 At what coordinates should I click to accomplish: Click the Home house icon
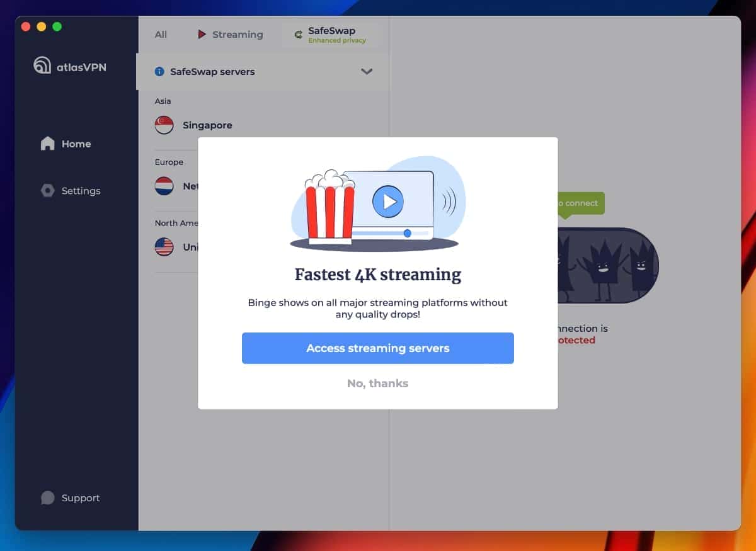[47, 144]
